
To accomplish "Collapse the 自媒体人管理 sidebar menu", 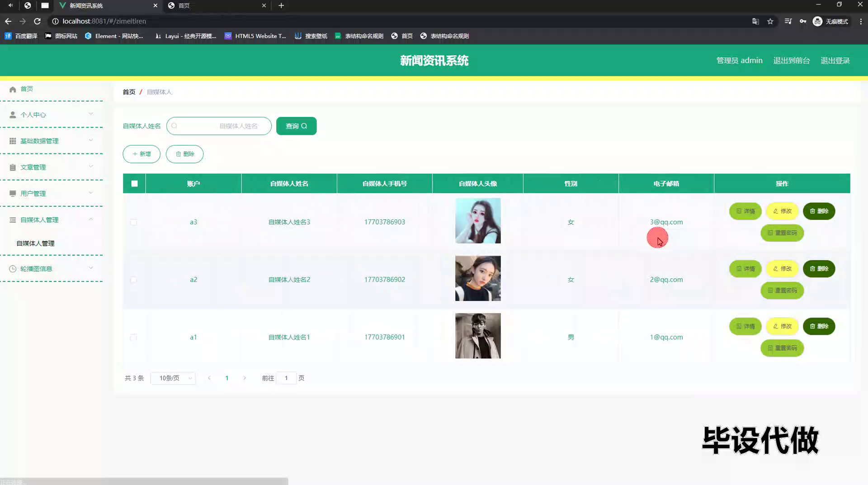I will pyautogui.click(x=52, y=219).
